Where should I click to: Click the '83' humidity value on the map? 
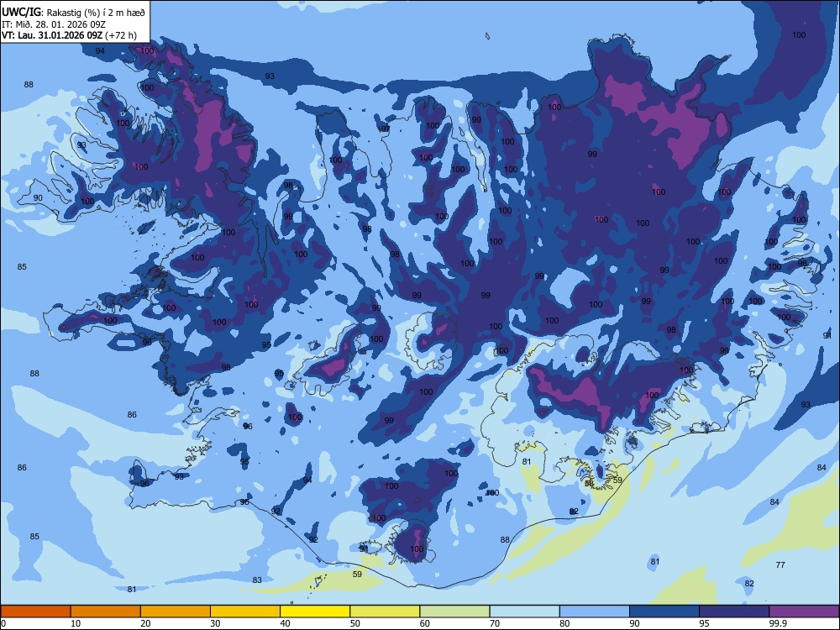pyautogui.click(x=257, y=580)
